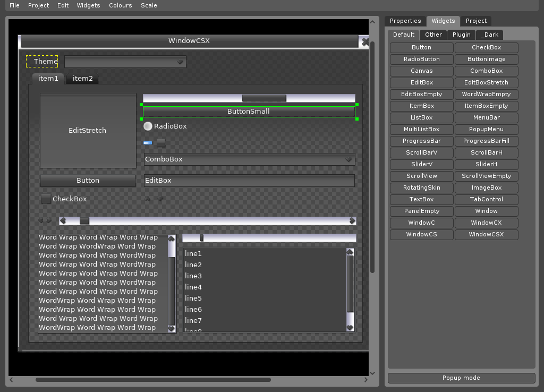
Task: Click the canvas vertical scroll up arrow
Action: click(372, 22)
